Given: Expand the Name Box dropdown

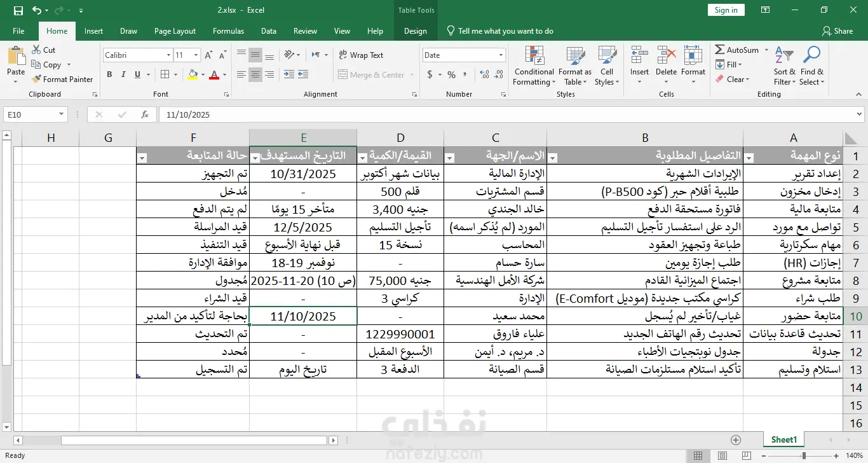Looking at the screenshot, I should pyautogui.click(x=62, y=114).
